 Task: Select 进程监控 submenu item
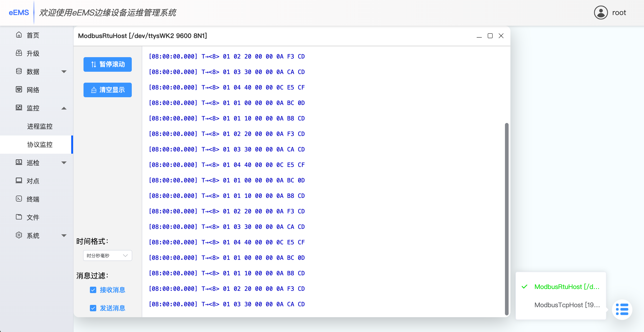36,126
